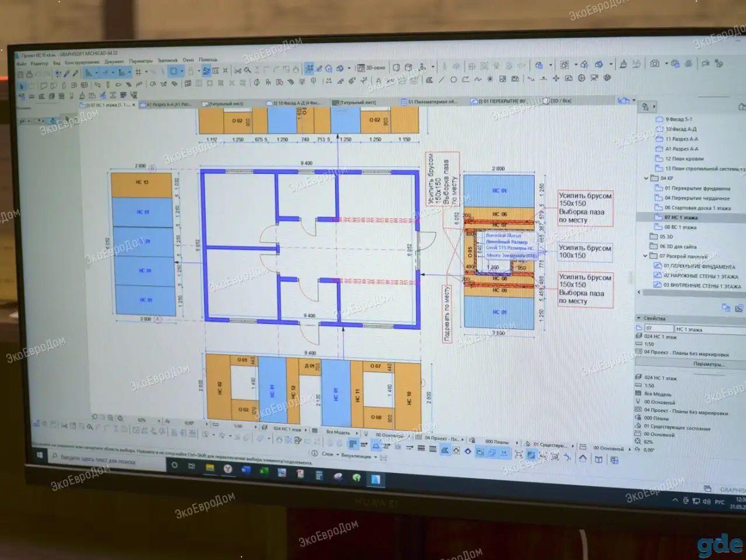This screenshot has width=746, height=560.
Task: Collapse the Свойства panel header
Action: point(640,318)
